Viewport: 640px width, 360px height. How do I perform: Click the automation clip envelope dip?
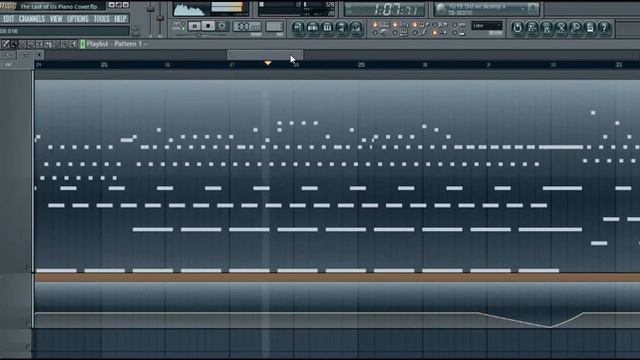(549, 326)
